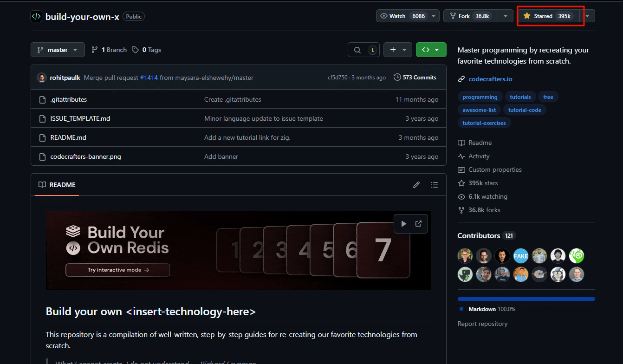Click the awesome-list topic tag

click(479, 110)
